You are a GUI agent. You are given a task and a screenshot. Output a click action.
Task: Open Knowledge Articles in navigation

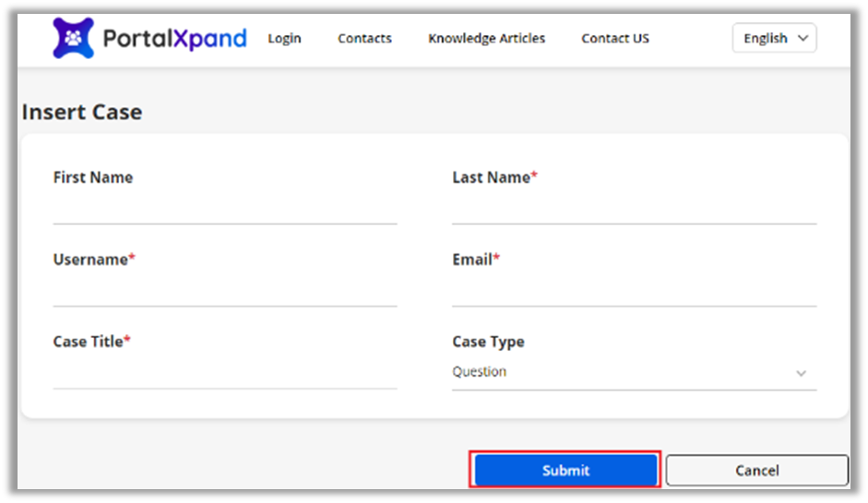486,39
